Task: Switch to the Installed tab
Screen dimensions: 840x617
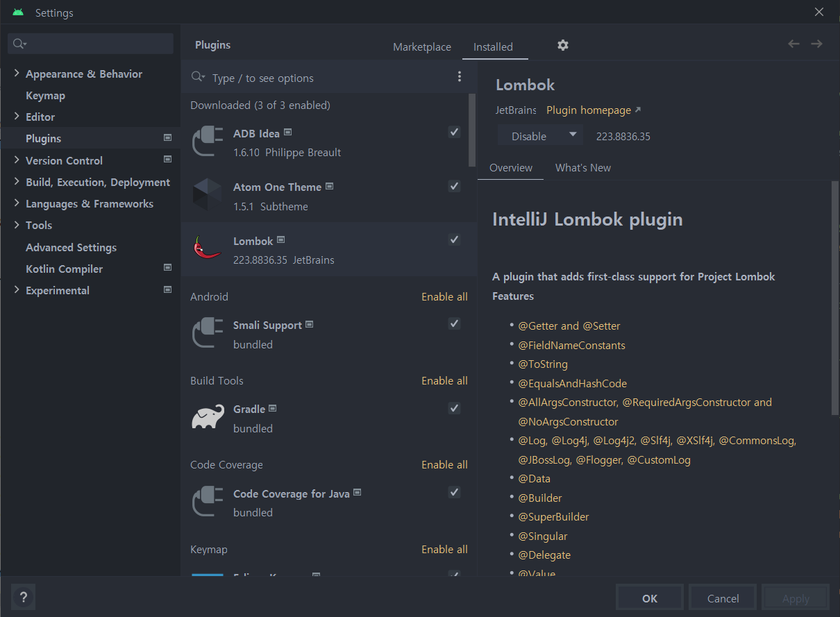Action: coord(494,47)
